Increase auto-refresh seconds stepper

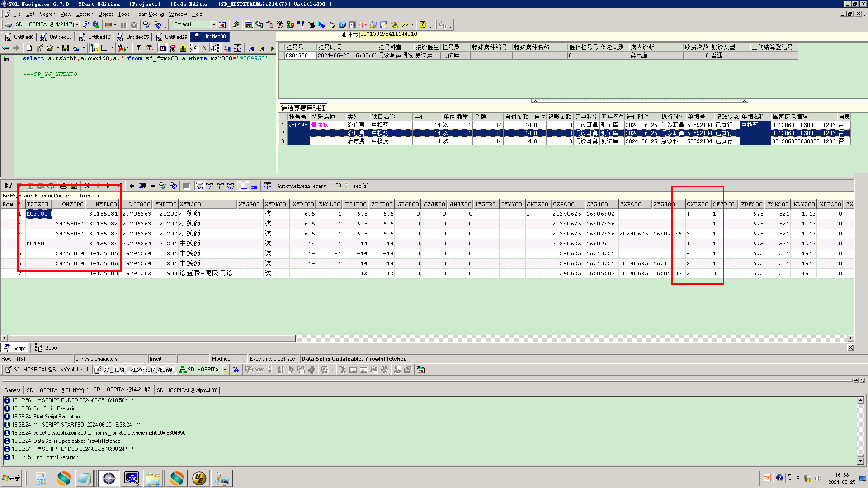pos(347,184)
